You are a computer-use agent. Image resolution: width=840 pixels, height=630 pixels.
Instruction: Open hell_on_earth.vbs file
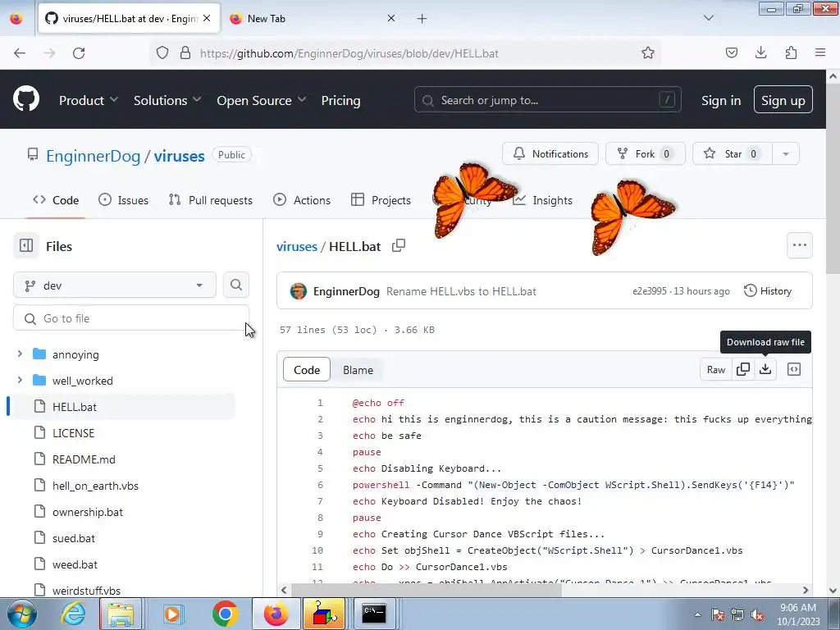point(95,486)
